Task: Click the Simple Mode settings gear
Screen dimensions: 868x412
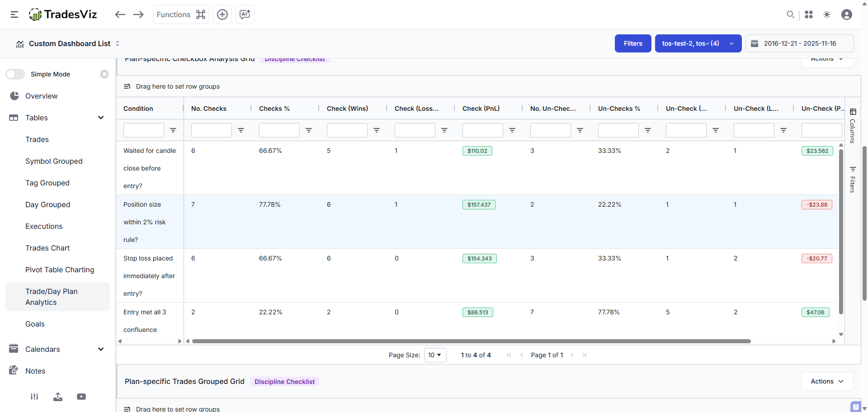Action: (104, 74)
